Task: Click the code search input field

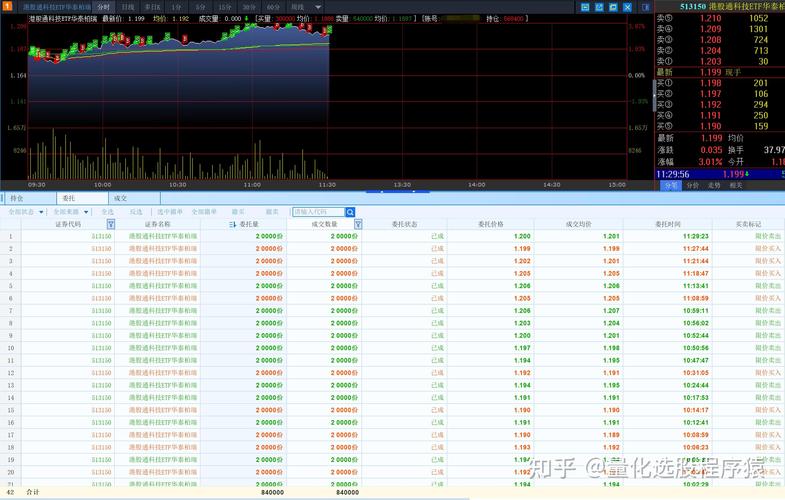Action: point(318,212)
